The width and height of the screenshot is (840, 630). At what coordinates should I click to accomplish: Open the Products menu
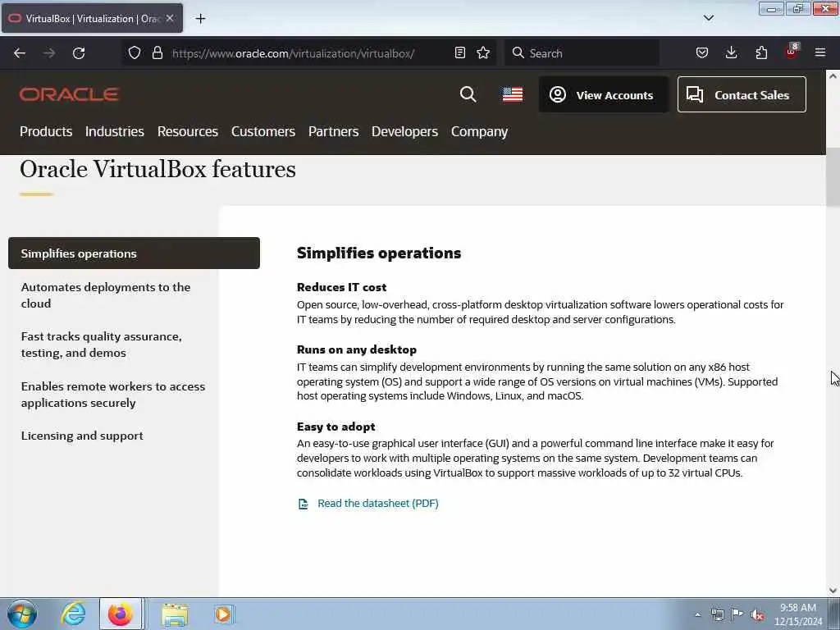(46, 131)
